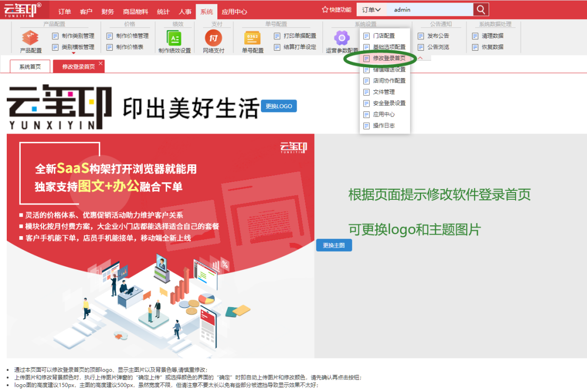This screenshot has height=392, width=587.
Task: Expand the 订单 search type dropdown
Action: (x=371, y=10)
